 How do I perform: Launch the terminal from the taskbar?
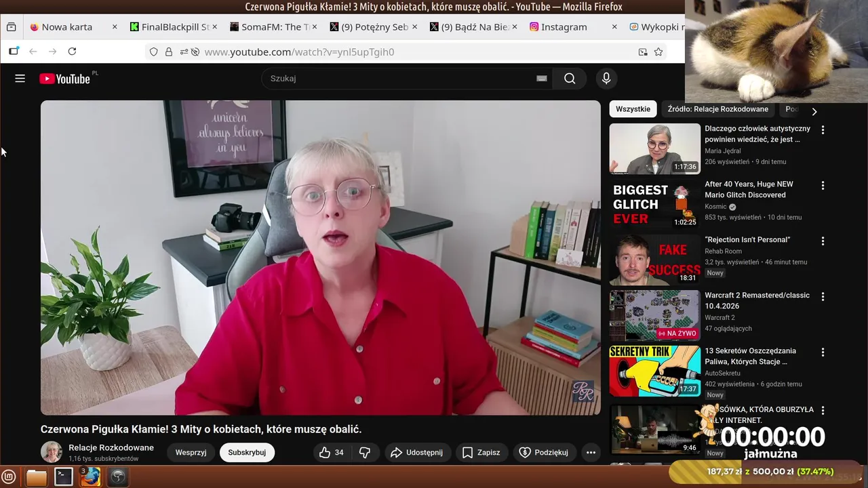(x=64, y=477)
